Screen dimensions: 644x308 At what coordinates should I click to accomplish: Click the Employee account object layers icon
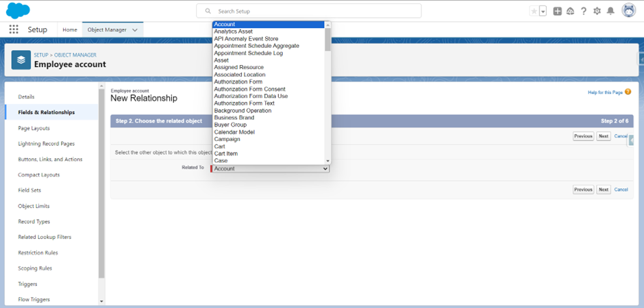[21, 60]
